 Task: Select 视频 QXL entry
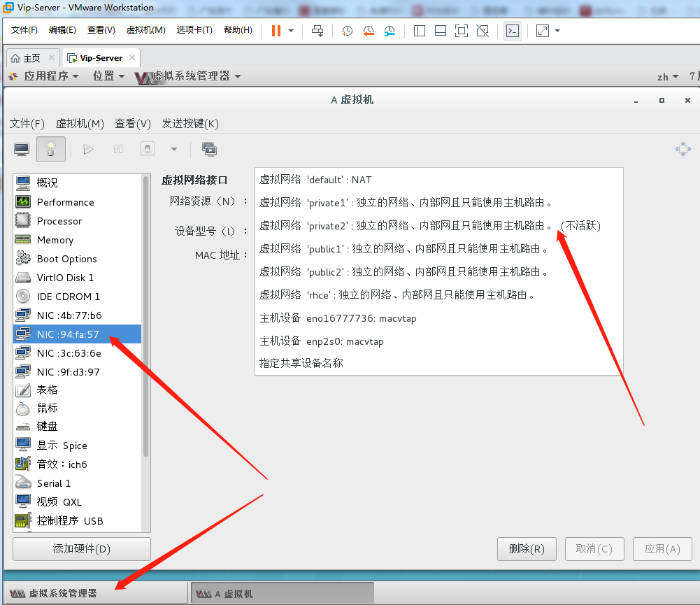point(78,502)
